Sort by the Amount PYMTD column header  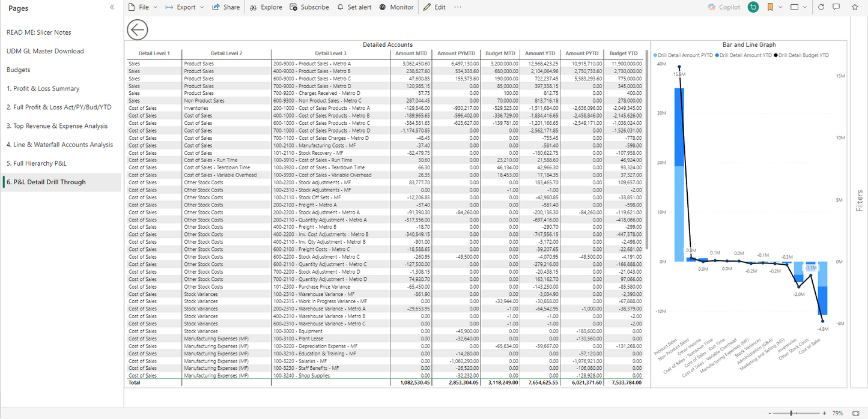click(x=456, y=53)
